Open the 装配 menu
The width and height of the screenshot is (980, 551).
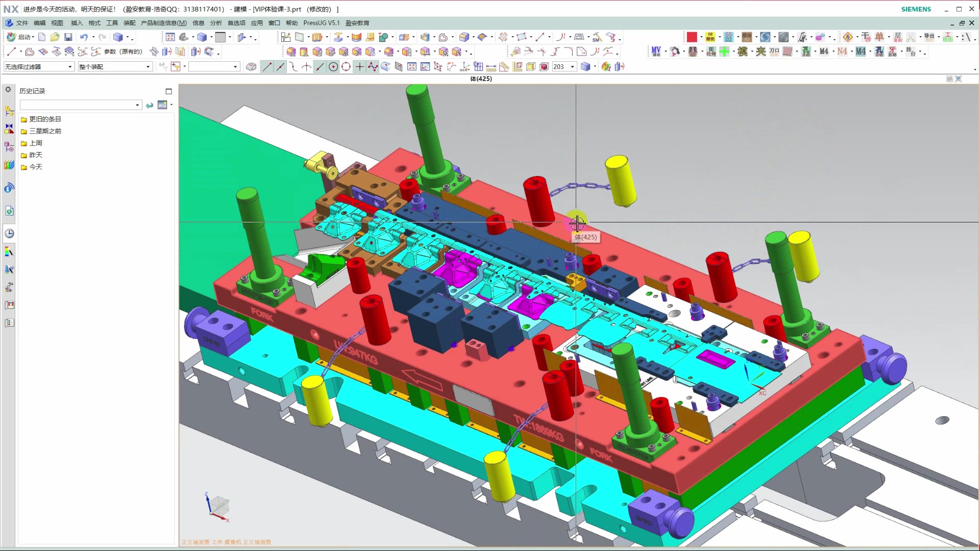129,23
